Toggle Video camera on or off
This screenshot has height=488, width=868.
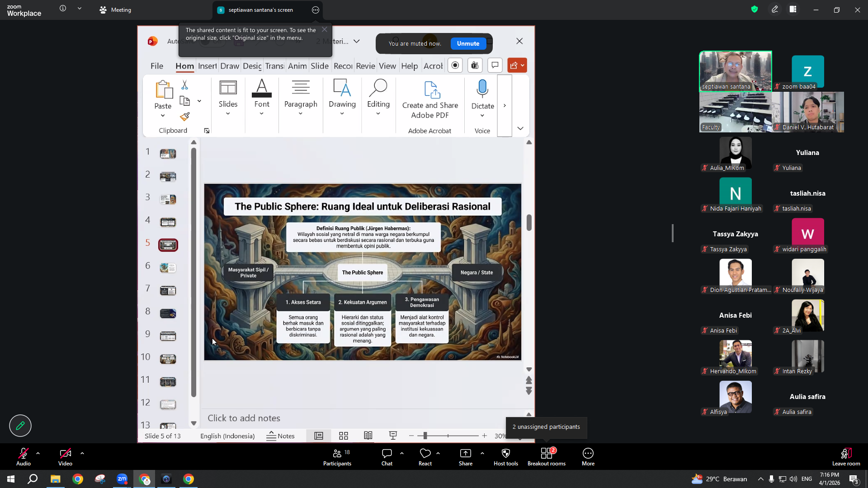pos(65,457)
